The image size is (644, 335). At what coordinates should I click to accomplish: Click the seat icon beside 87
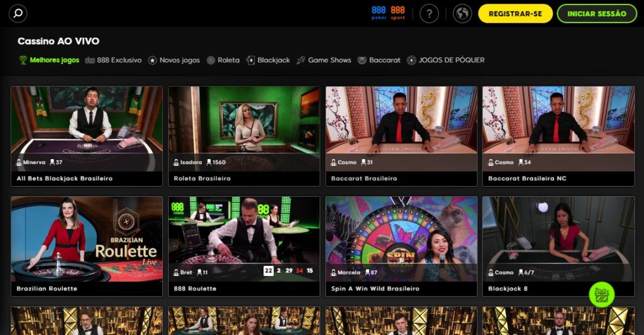pos(367,273)
